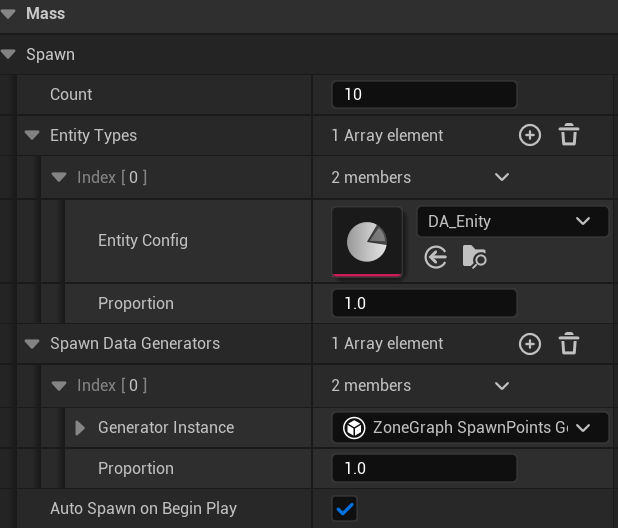
Task: Empty the Spawn Data Generators array
Action: click(x=569, y=344)
